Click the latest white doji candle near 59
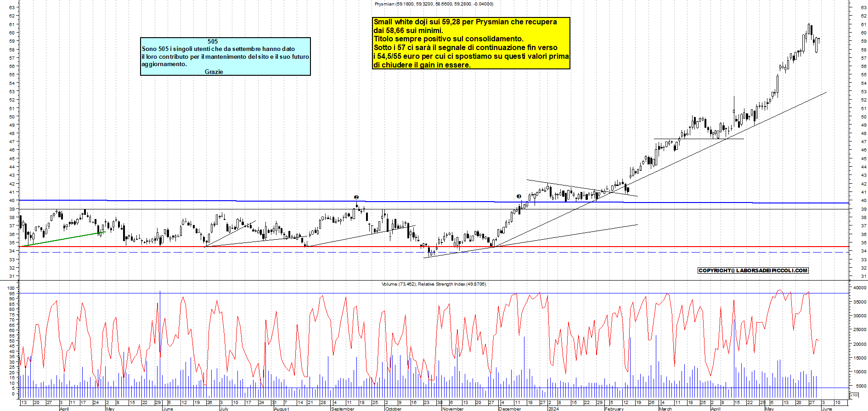Image resolution: width=868 pixels, height=411 pixels. click(x=819, y=40)
